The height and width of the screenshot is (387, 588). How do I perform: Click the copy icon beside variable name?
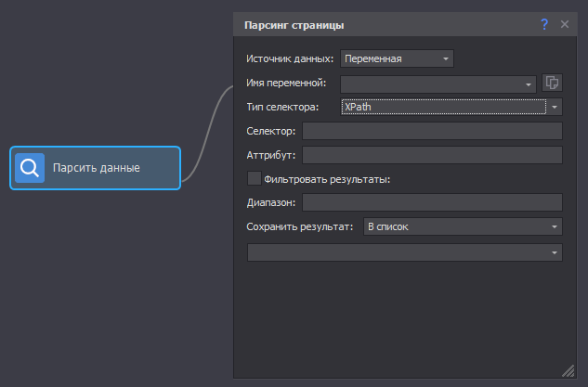coord(553,83)
